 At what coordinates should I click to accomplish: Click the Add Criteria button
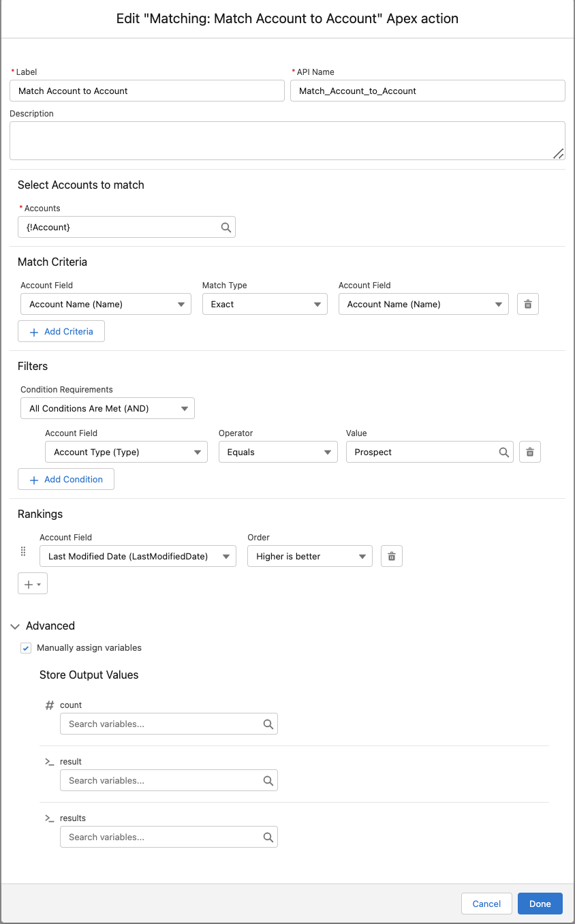61,332
